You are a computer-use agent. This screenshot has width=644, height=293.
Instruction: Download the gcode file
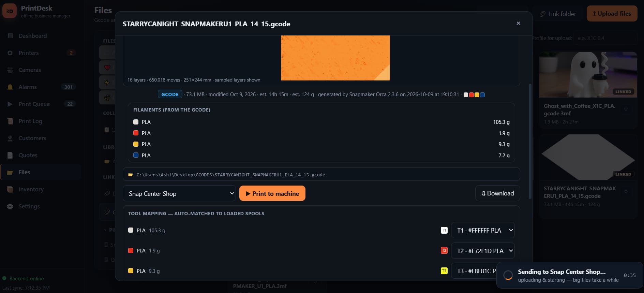tap(497, 193)
